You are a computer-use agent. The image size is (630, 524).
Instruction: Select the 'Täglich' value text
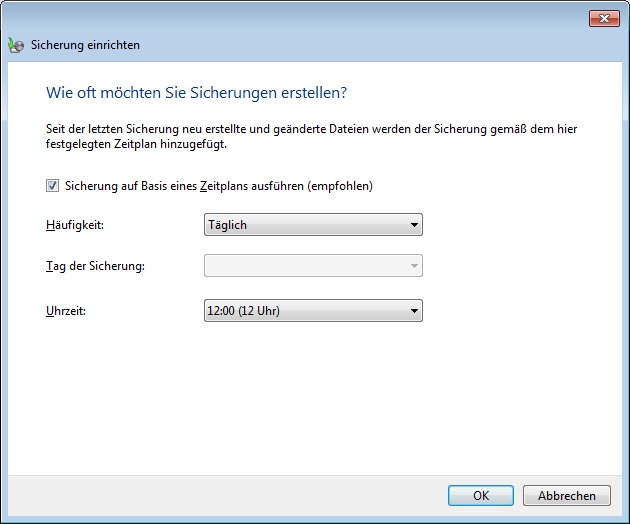tap(228, 225)
